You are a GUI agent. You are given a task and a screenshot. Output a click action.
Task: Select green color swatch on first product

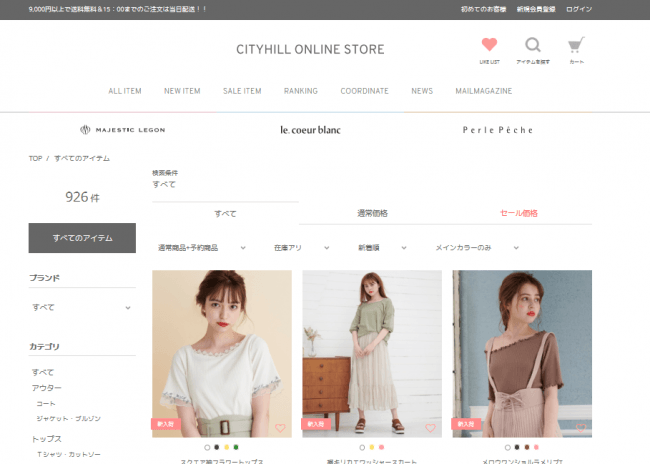pyautogui.click(x=236, y=447)
